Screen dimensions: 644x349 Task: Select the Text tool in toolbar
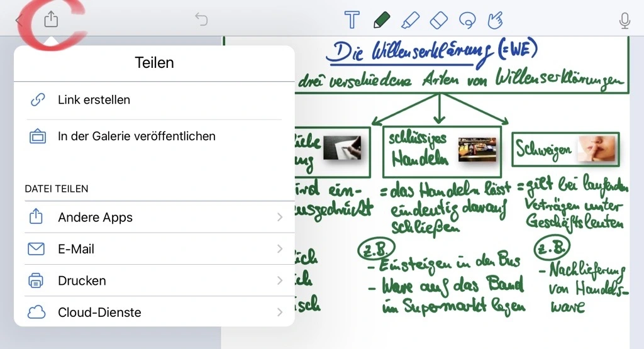(x=352, y=20)
